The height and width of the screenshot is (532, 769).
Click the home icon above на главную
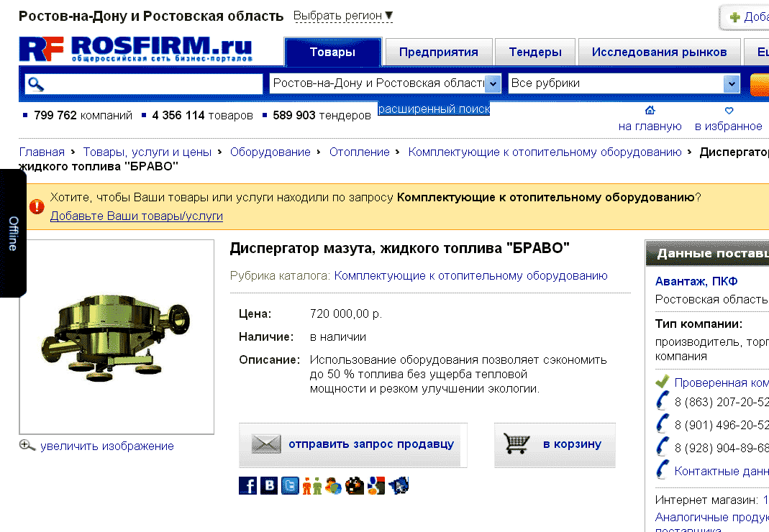pyautogui.click(x=650, y=110)
